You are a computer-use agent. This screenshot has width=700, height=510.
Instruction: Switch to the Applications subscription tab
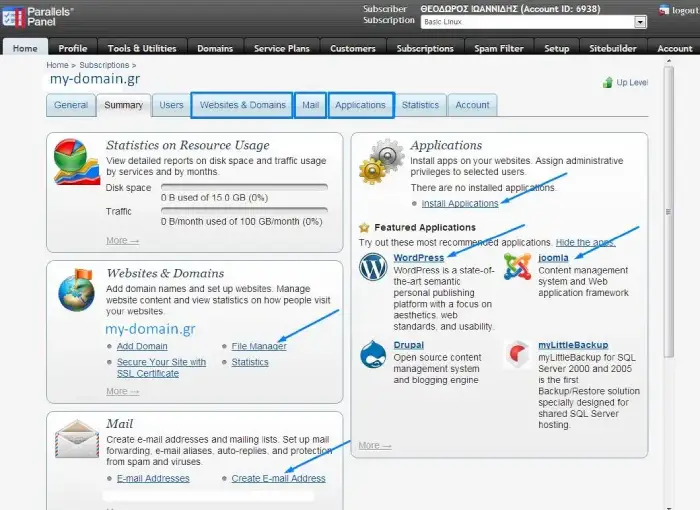pyautogui.click(x=361, y=105)
